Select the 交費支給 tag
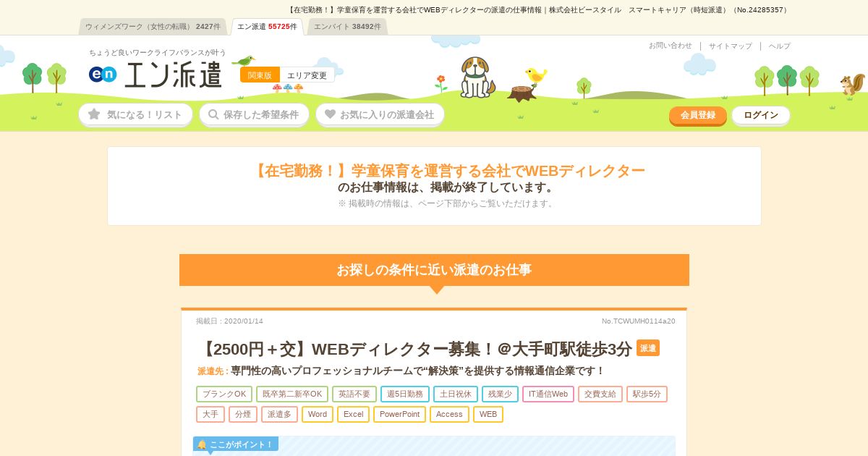Image resolution: width=868 pixels, height=456 pixels. (600, 394)
